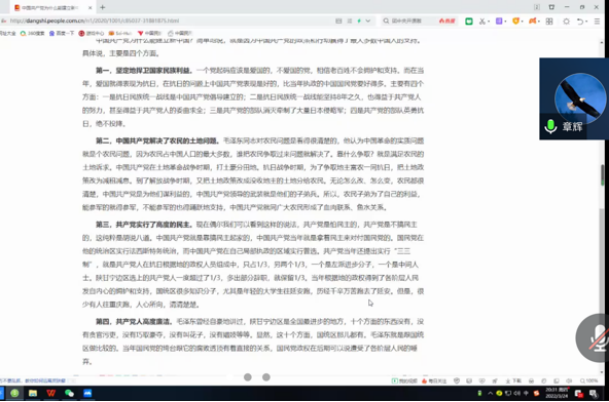Open the blue meeting app icon on taskbar
The width and height of the screenshot is (609, 402).
click(88, 393)
